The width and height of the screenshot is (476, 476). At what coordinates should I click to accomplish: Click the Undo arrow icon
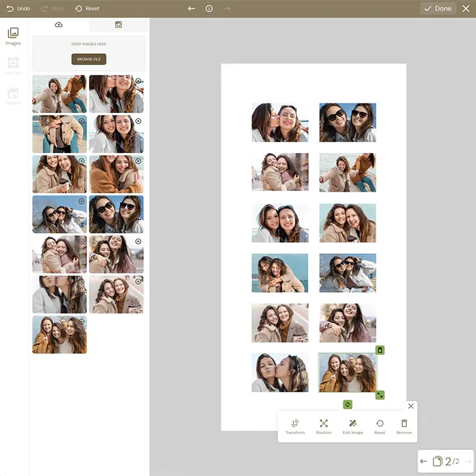pos(10,8)
